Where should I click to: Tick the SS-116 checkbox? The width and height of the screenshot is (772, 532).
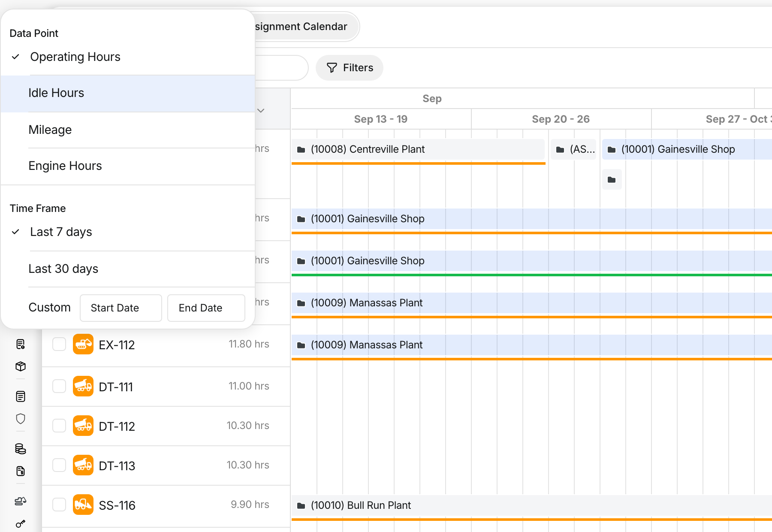(59, 505)
